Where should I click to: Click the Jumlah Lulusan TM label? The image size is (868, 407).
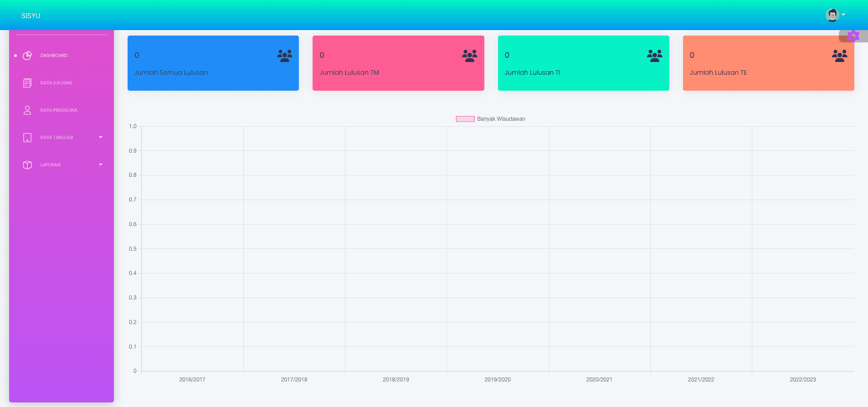point(349,72)
